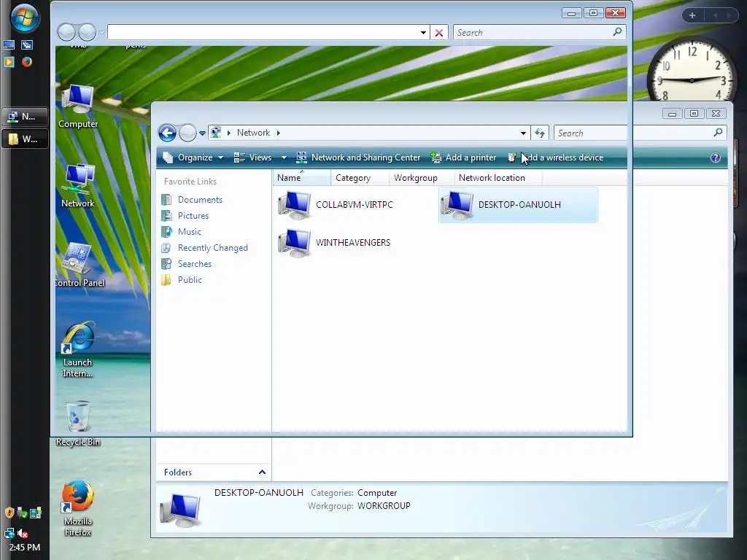The width and height of the screenshot is (747, 560).
Task: Click sidebar Add Gadgets plus button
Action: [x=692, y=15]
